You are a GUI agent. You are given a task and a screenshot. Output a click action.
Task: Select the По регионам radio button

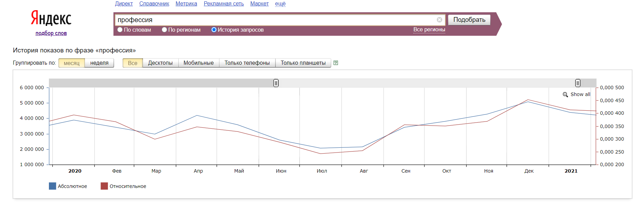pyautogui.click(x=164, y=30)
